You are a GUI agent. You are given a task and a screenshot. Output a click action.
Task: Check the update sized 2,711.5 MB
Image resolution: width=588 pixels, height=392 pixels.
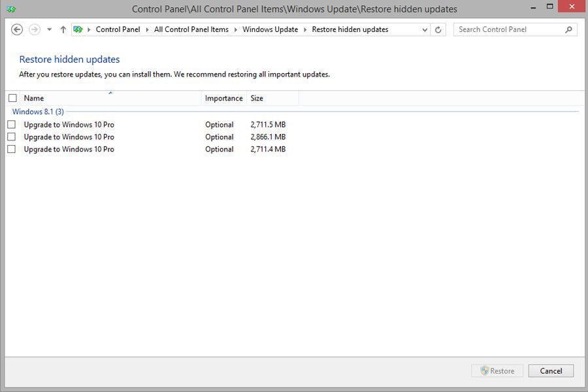coord(12,124)
